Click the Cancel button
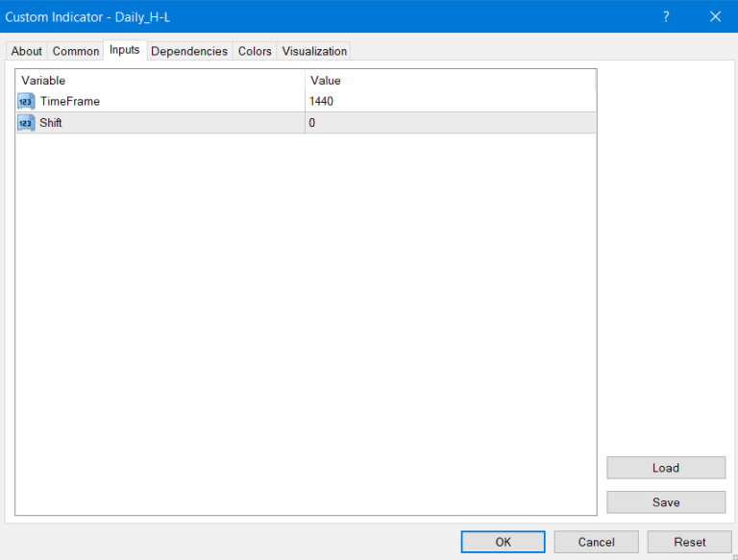Image resolution: width=738 pixels, height=560 pixels. [x=596, y=542]
